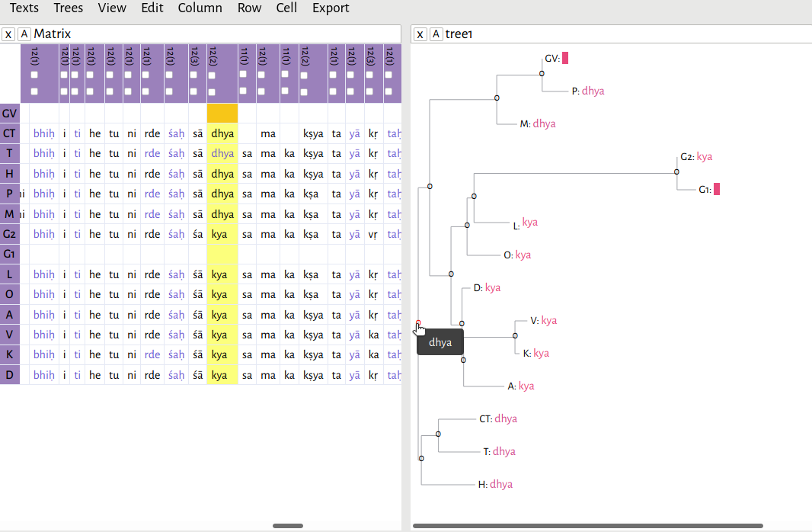Image resolution: width=812 pixels, height=532 pixels.
Task: Click the highlighted dhya cell in the CT row
Action: [222, 133]
